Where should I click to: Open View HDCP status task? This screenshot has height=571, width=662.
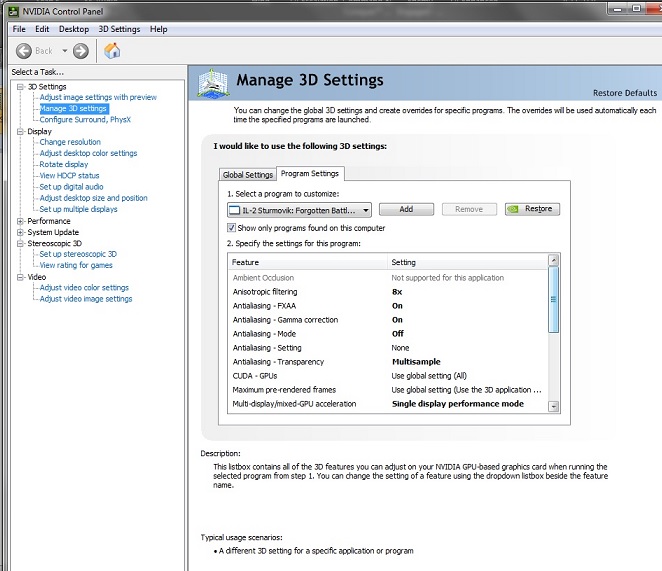pyautogui.click(x=69, y=175)
